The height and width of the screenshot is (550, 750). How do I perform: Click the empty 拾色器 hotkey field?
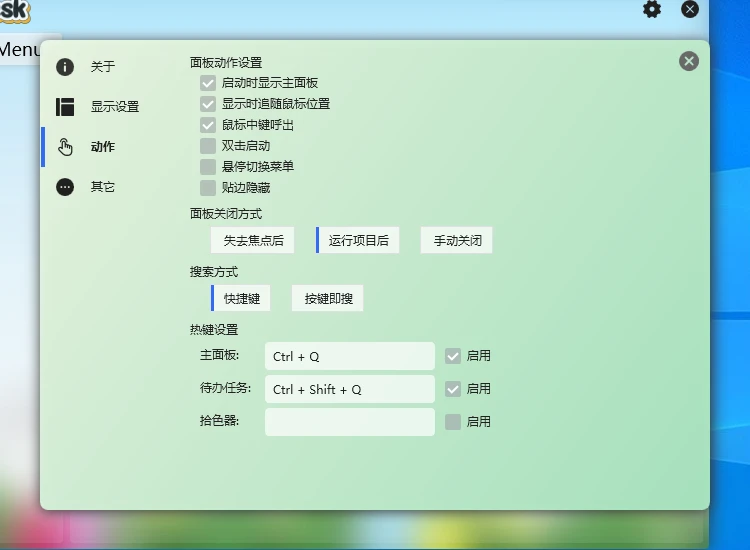pyautogui.click(x=349, y=422)
